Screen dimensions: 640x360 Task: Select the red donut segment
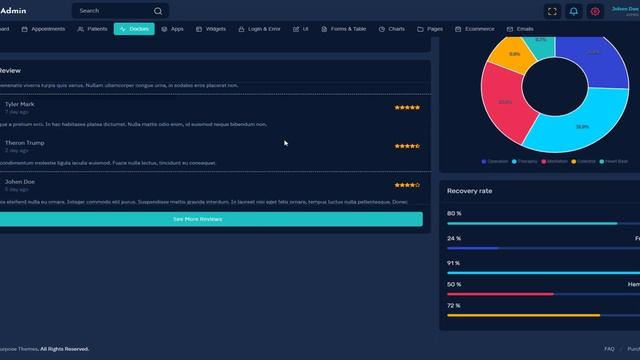click(505, 102)
